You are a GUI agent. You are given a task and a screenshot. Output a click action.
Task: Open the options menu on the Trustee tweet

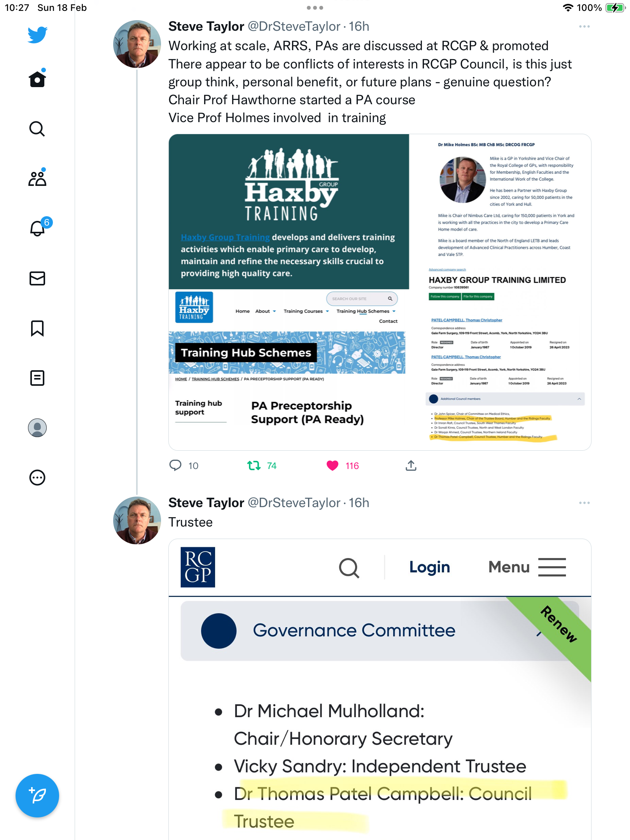pos(584,503)
